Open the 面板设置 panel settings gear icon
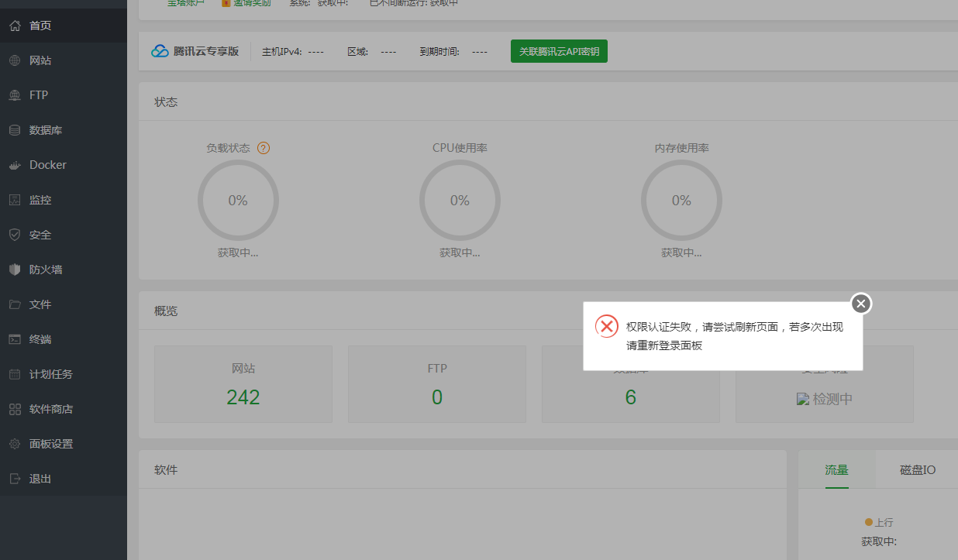This screenshot has height=560, width=958. click(14, 443)
